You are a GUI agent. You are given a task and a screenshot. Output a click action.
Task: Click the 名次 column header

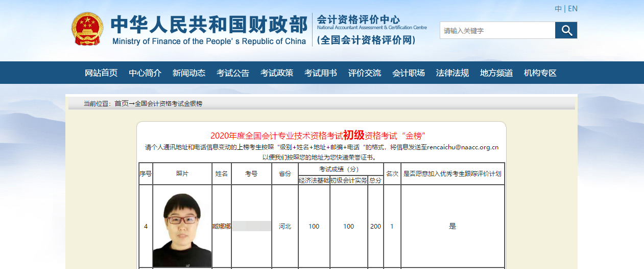coord(392,174)
